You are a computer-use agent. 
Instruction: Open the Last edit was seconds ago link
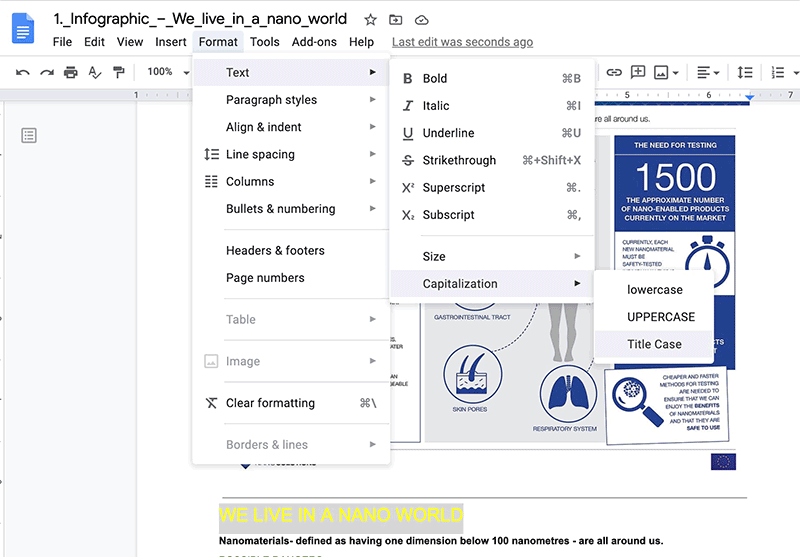(462, 42)
